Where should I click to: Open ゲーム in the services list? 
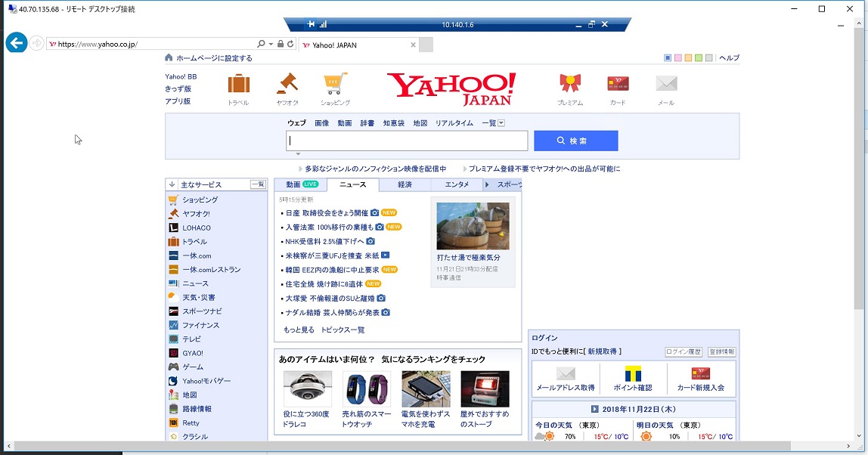[x=194, y=367]
